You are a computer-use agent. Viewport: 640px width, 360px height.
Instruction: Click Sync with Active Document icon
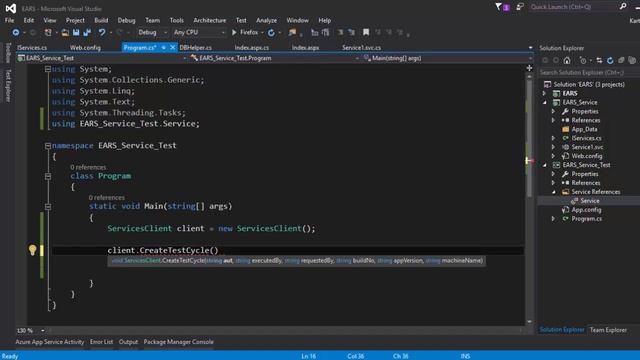(x=599, y=60)
